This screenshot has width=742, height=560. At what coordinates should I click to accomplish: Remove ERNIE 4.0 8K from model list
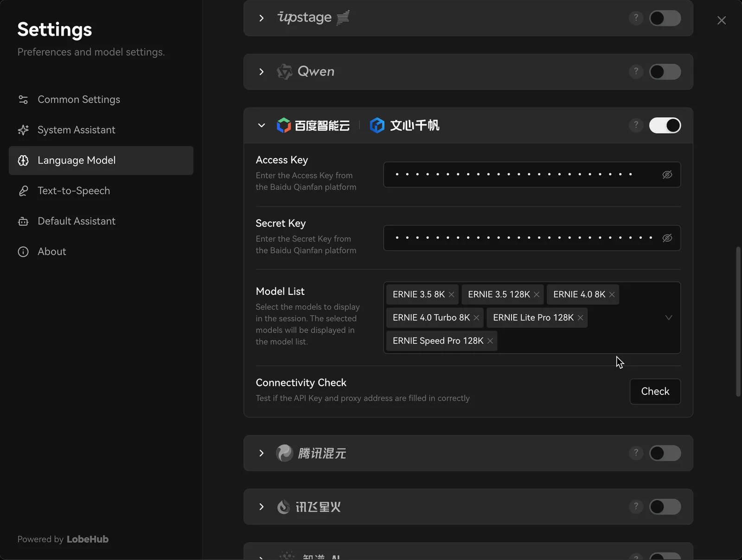tap(612, 294)
